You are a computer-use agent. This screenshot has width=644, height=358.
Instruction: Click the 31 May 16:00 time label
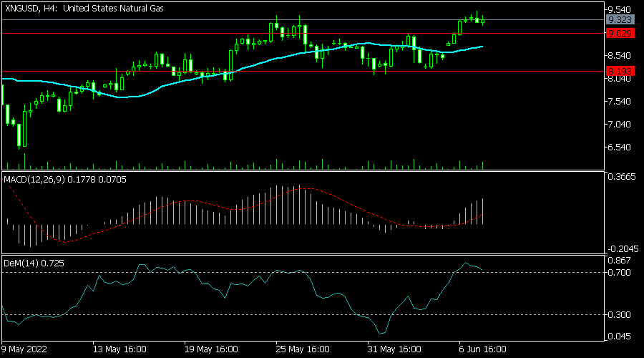coord(394,349)
